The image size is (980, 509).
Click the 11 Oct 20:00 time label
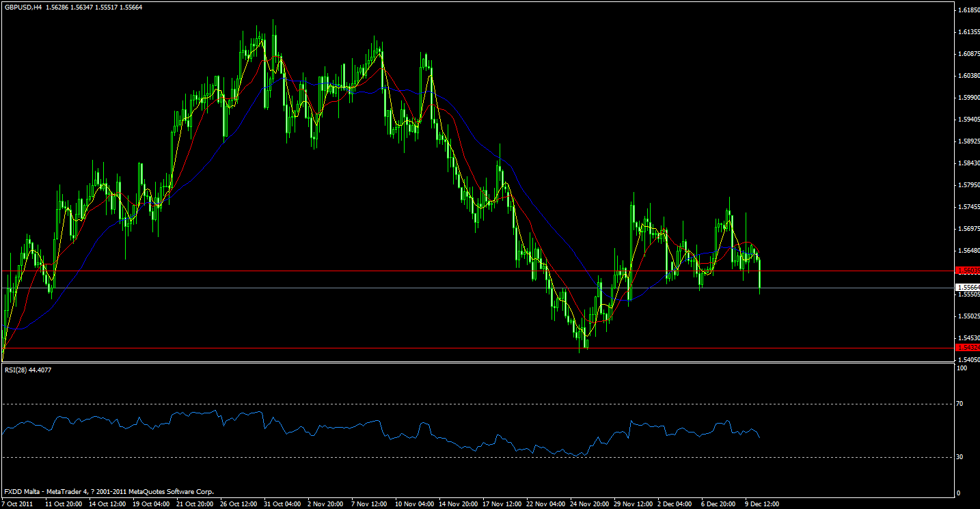65,504
